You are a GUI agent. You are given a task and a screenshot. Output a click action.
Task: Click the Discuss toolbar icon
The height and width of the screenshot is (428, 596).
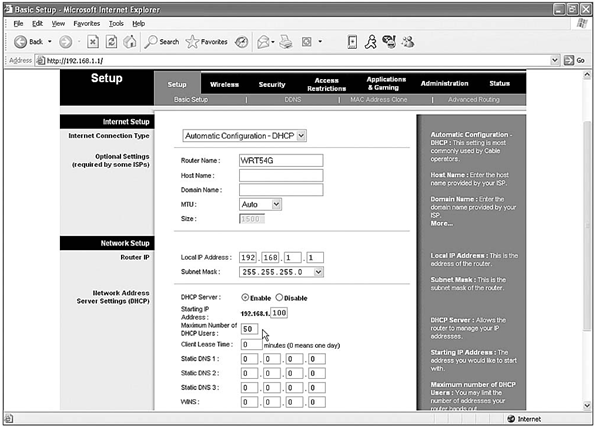(x=352, y=42)
